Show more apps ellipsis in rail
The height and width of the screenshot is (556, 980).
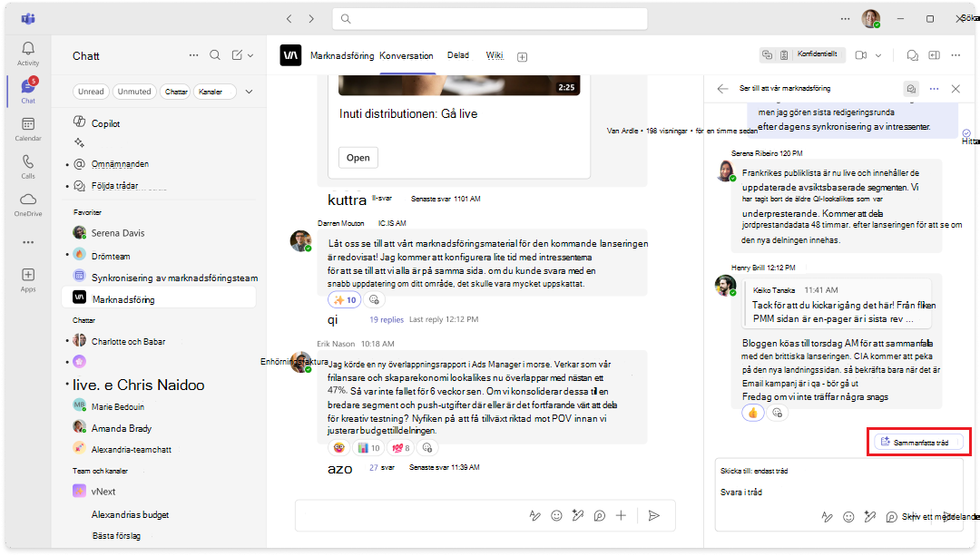28,242
